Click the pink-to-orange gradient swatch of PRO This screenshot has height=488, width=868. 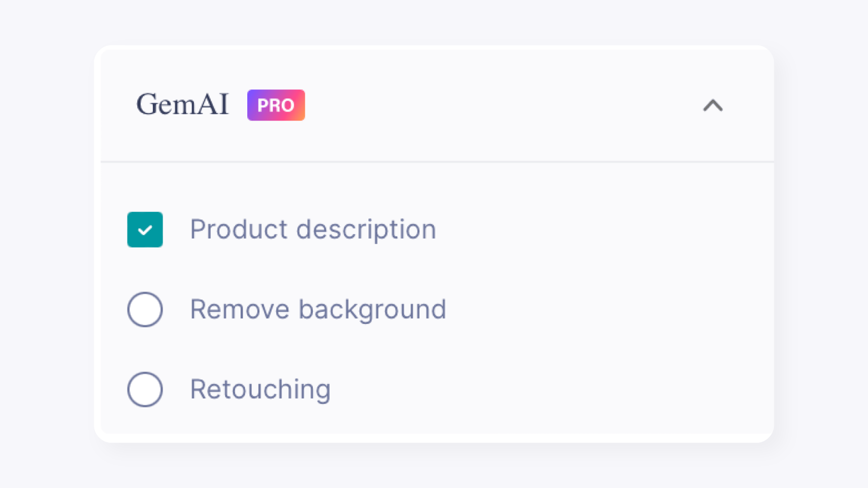[276, 104]
